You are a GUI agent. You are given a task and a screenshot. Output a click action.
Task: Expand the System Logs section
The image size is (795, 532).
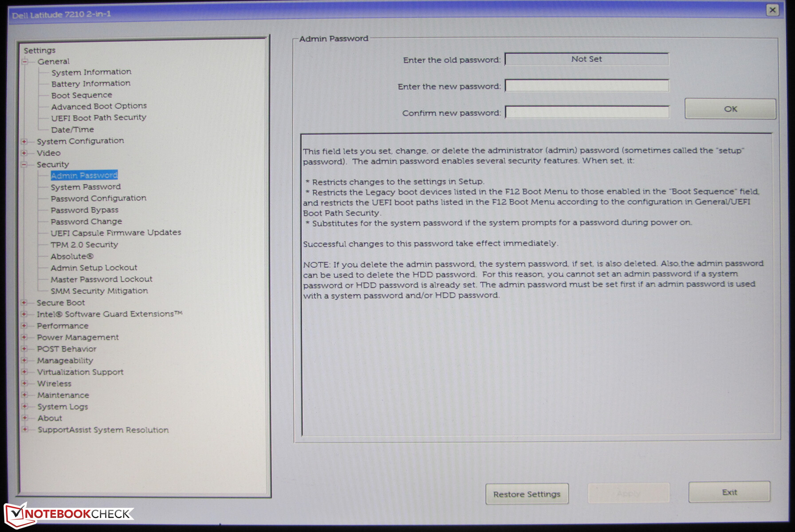pyautogui.click(x=24, y=406)
